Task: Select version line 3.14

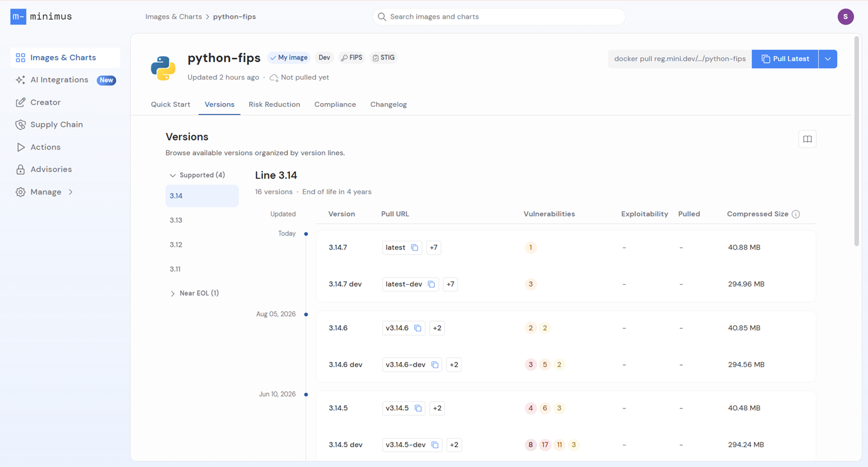Action: [202, 196]
